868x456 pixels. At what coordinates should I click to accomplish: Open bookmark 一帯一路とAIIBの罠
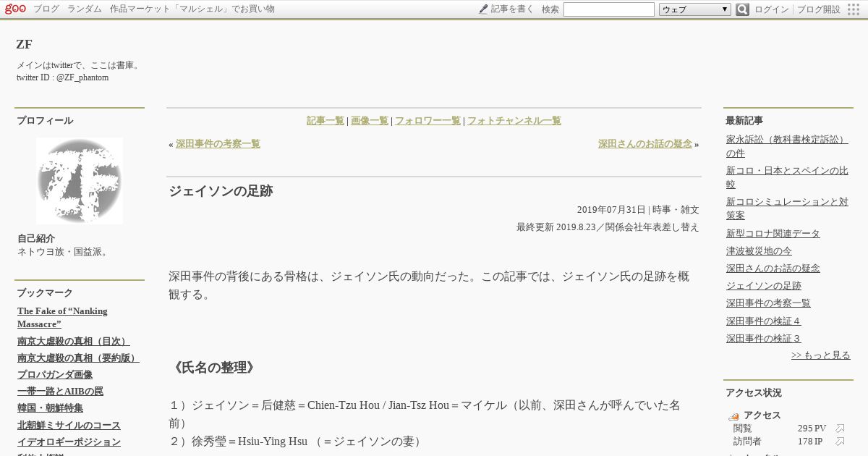pyautogui.click(x=60, y=391)
